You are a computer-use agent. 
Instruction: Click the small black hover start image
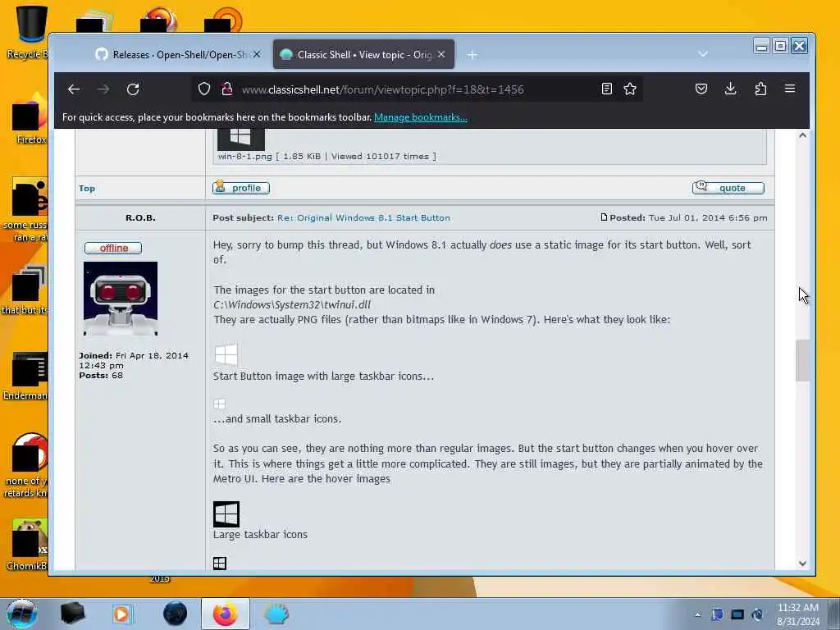(x=220, y=563)
